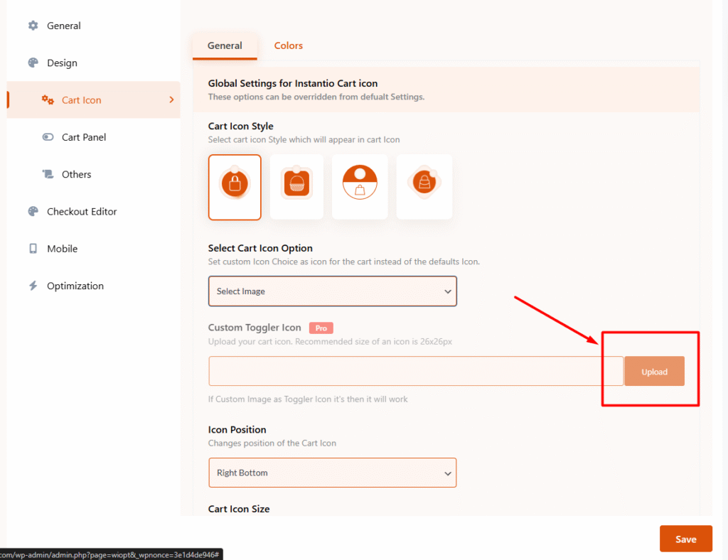Click the Others scroll icon

48,174
